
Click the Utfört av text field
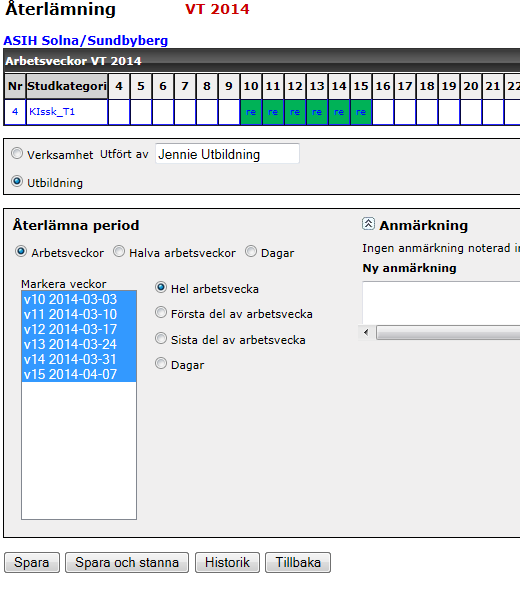[x=227, y=154]
